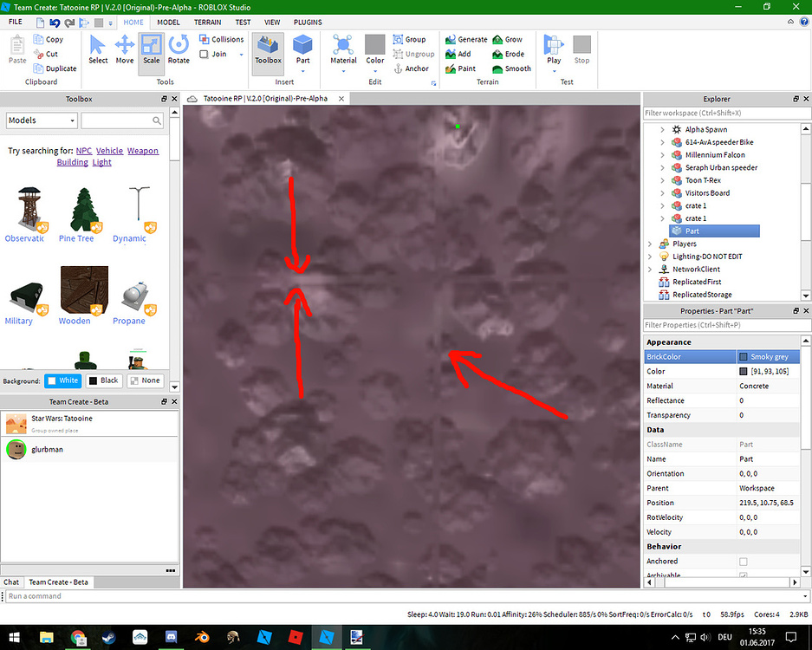Check the Anchored property checkbox

click(743, 561)
